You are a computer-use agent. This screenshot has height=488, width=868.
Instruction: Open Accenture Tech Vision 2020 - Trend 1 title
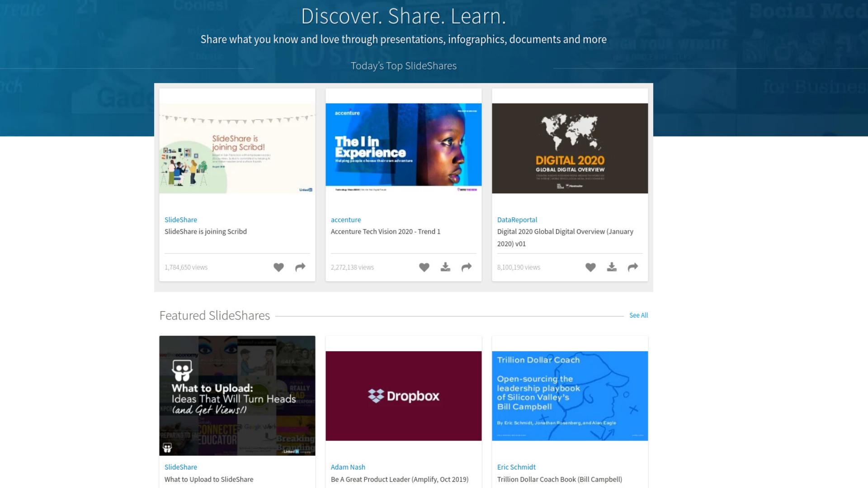tap(386, 231)
